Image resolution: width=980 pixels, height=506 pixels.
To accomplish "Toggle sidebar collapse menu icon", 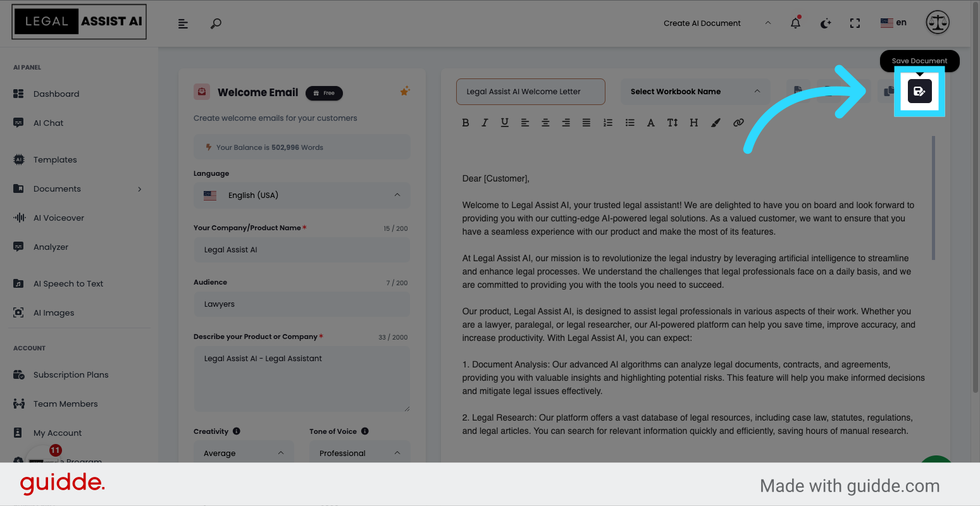I will (x=183, y=23).
